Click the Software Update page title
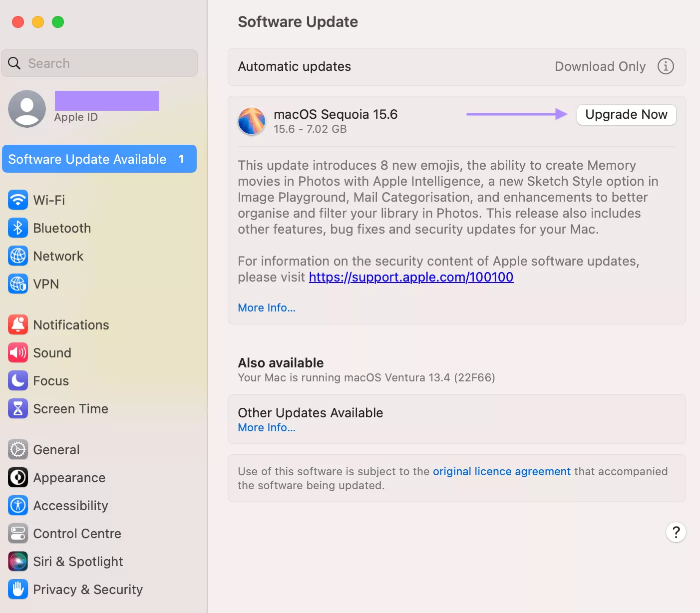The height and width of the screenshot is (613, 700). pos(298,22)
